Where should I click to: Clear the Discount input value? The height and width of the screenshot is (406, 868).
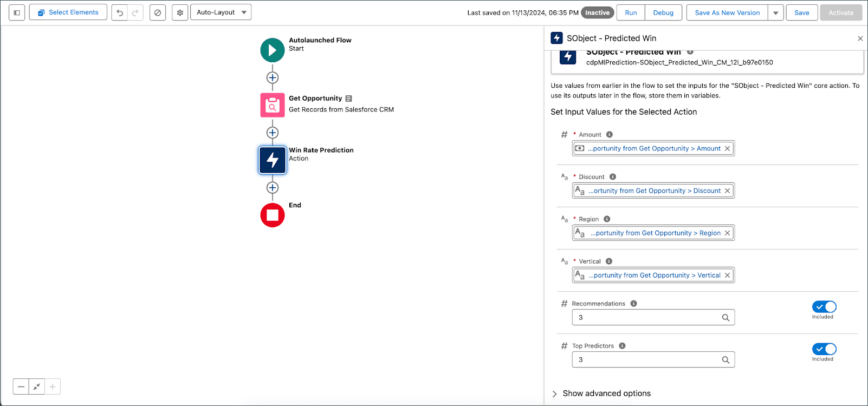[x=727, y=191]
